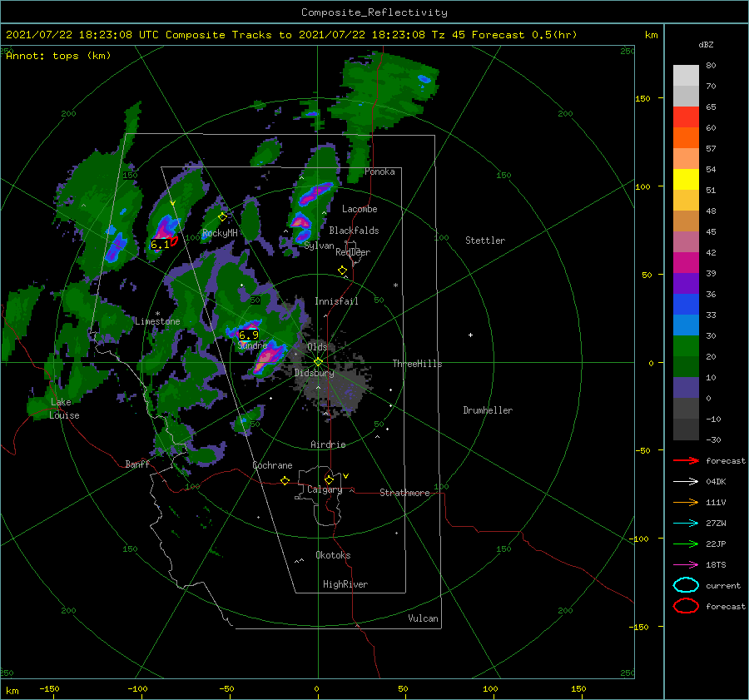The height and width of the screenshot is (700, 749).
Task: Click the yellow diamond marker inside Calgary
Action: point(329,479)
